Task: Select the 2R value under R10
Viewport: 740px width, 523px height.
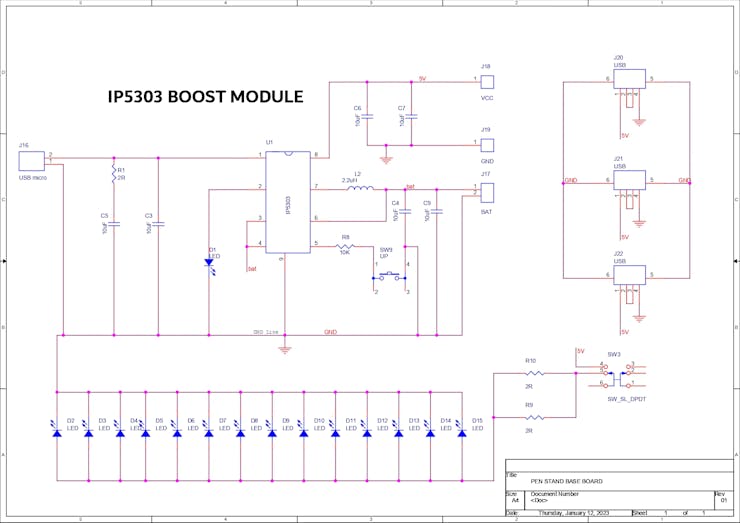Action: tap(529, 386)
